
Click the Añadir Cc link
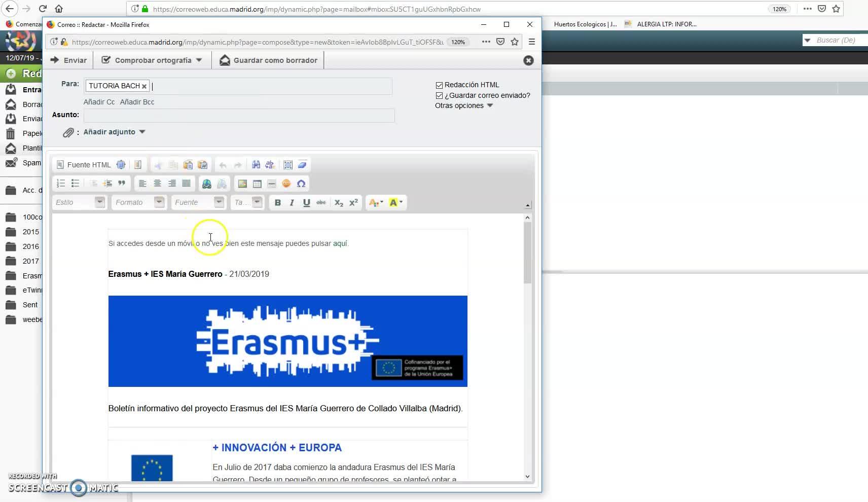tap(99, 102)
